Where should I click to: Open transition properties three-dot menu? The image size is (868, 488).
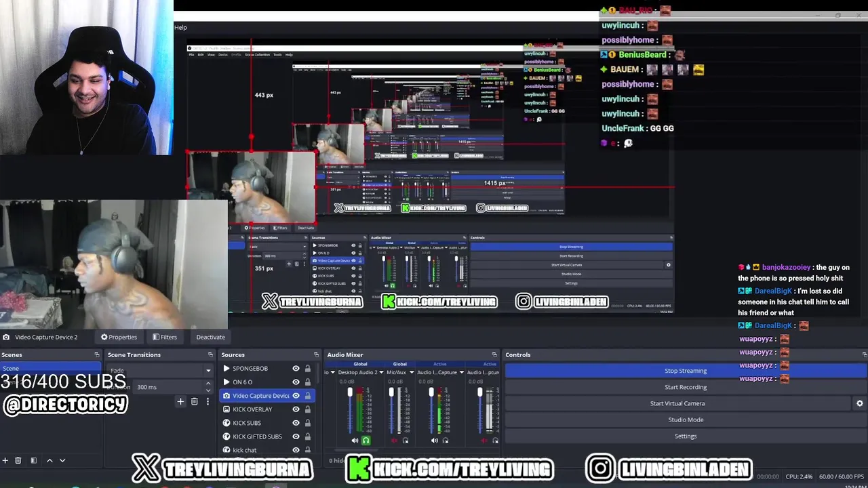click(208, 401)
